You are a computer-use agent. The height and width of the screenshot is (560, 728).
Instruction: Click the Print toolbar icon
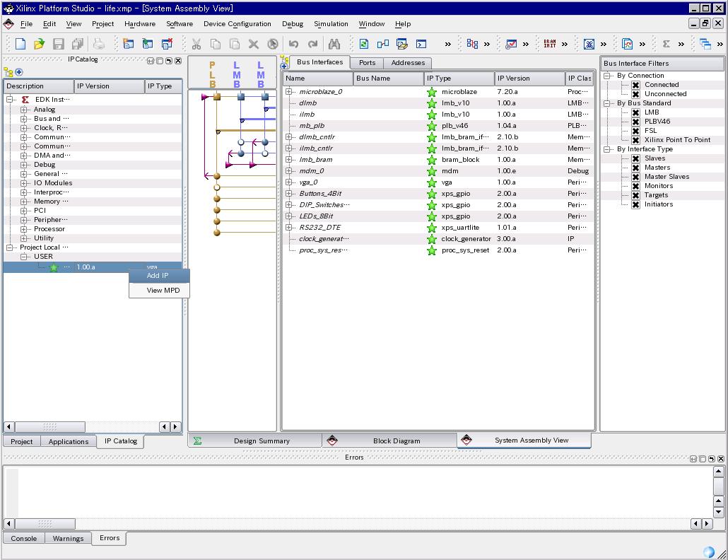click(x=98, y=44)
